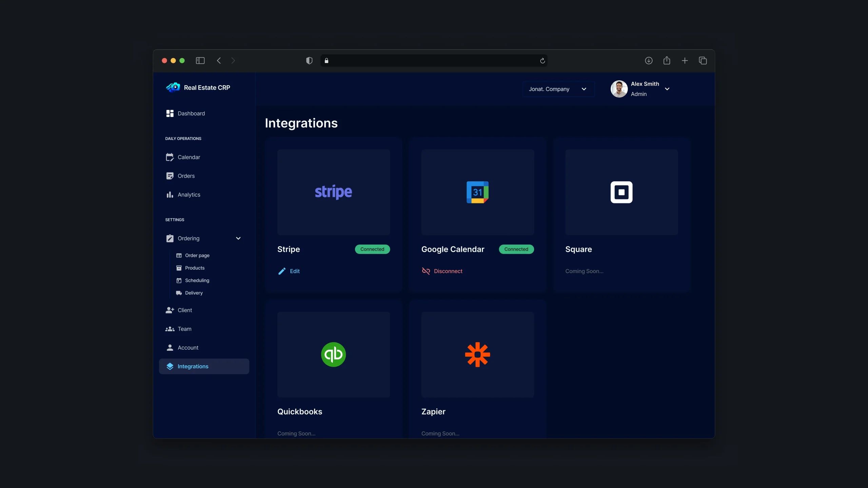Click the Stripe edit pencil icon
Viewport: 868px width, 488px height.
click(282, 271)
